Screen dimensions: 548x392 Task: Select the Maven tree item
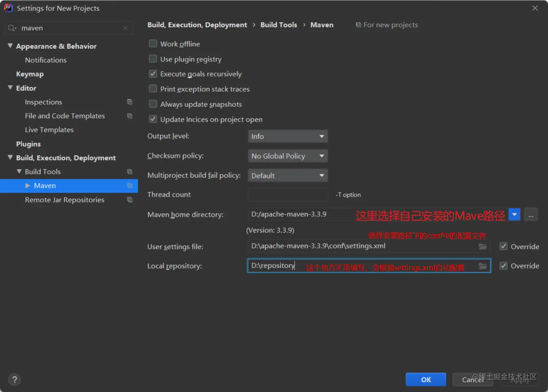point(69,186)
